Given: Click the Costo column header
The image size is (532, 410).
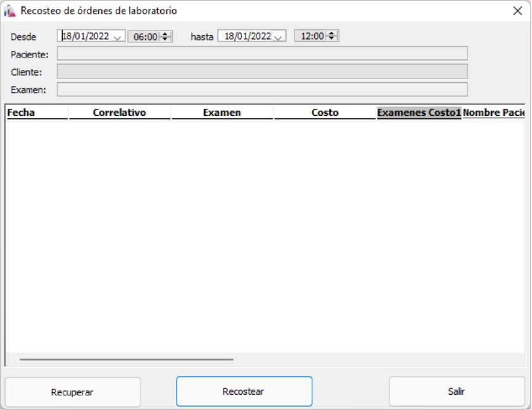Looking at the screenshot, I should point(325,113).
